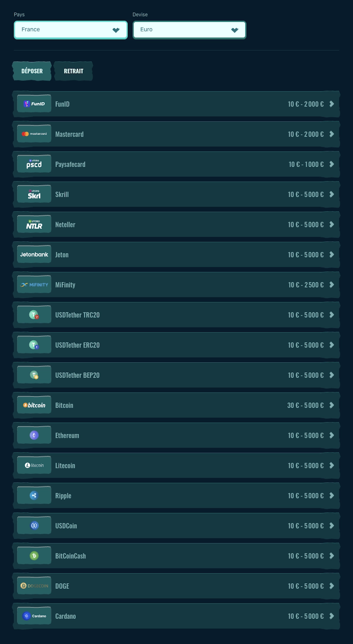Click the Jetonbank logo icon

coord(34,254)
